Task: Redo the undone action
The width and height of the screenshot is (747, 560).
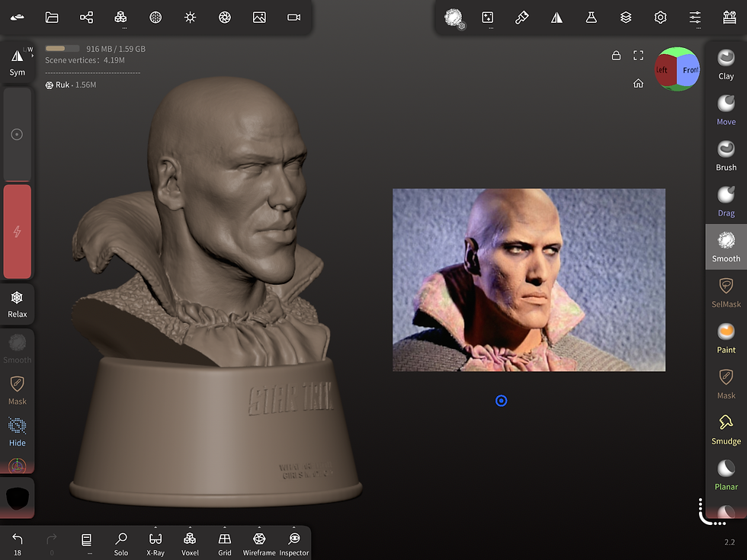Action: click(x=52, y=544)
